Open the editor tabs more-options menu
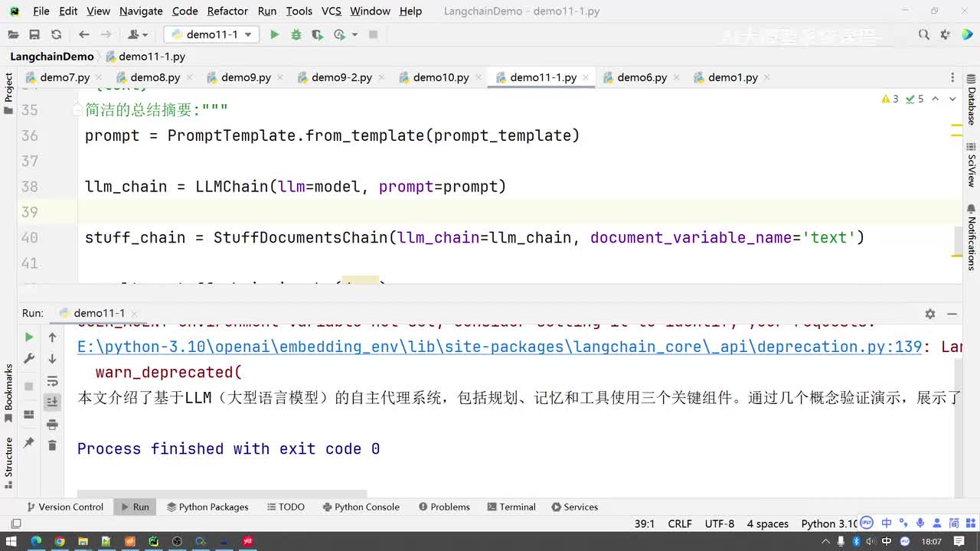This screenshot has width=980, height=551. click(952, 77)
